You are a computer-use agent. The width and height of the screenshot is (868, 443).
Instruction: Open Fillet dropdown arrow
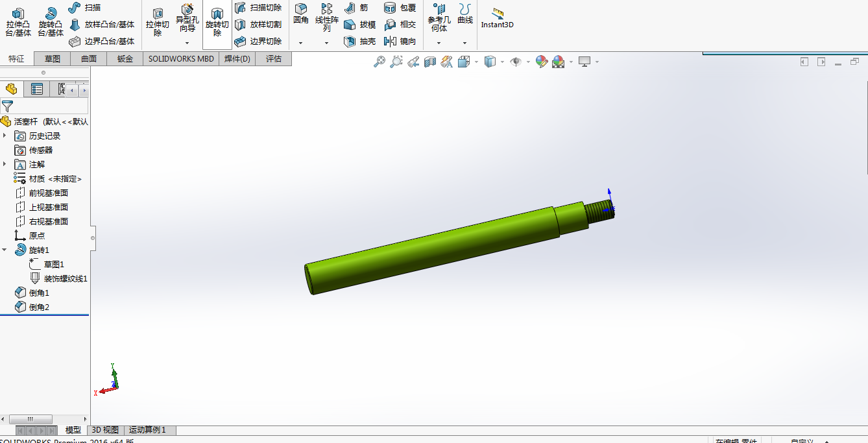[300, 43]
